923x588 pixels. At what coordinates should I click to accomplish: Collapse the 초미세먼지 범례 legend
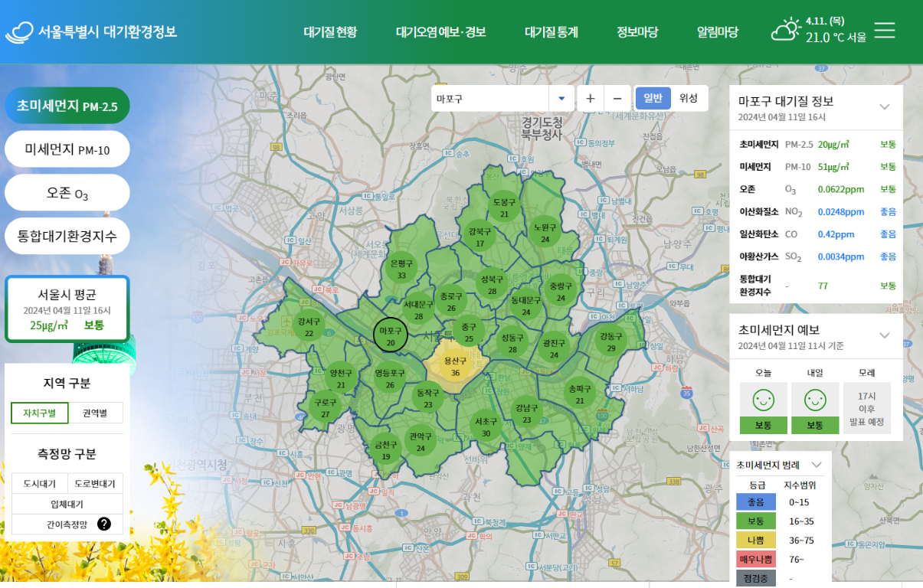click(817, 464)
